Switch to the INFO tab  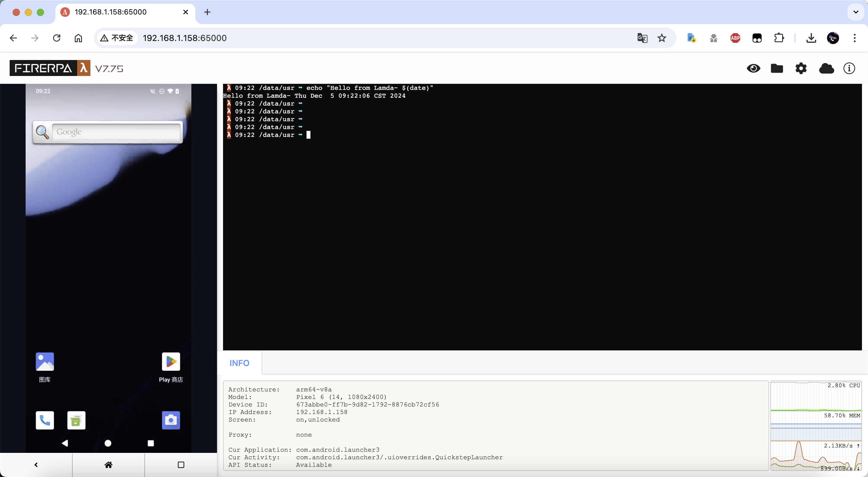point(239,363)
